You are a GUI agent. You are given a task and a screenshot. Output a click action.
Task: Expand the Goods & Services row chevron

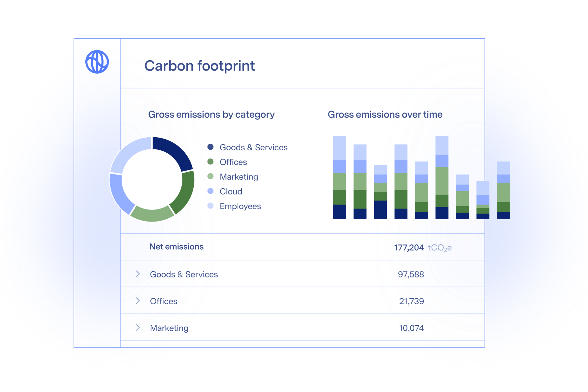click(x=138, y=274)
